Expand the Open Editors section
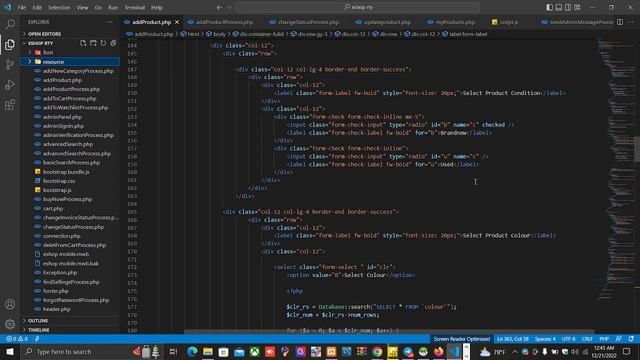Screen dimensions: 640x360 coord(44,34)
